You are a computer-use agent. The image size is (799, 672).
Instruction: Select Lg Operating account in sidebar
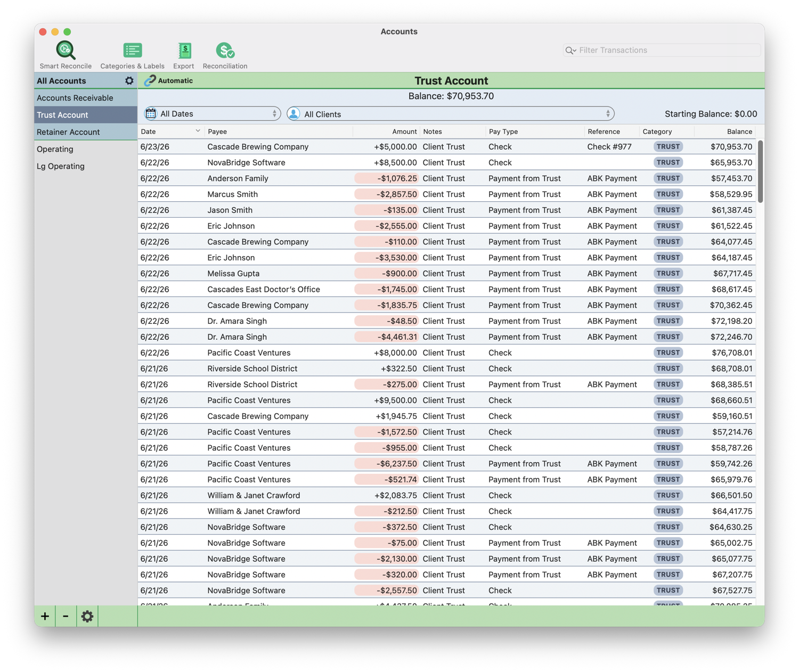tap(86, 166)
